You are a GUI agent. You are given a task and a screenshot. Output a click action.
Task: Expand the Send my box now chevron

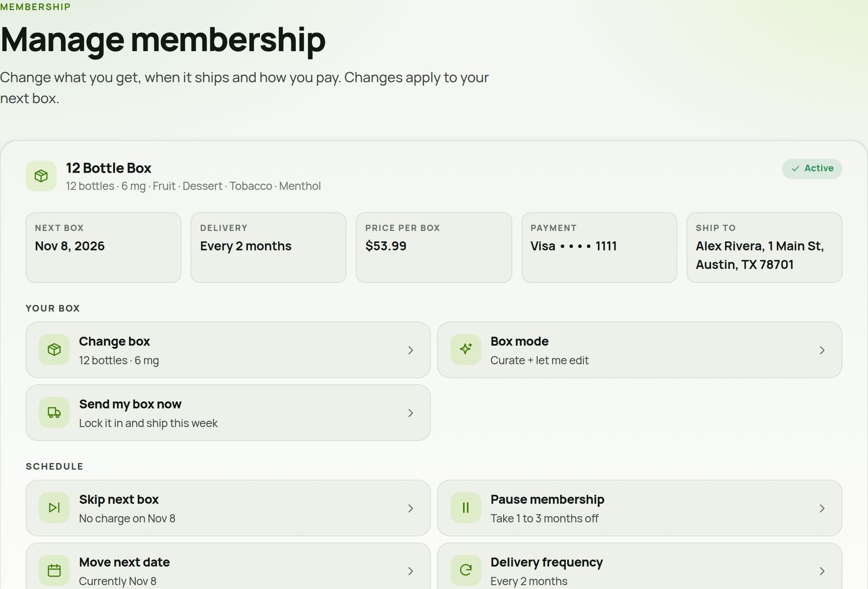tap(411, 413)
